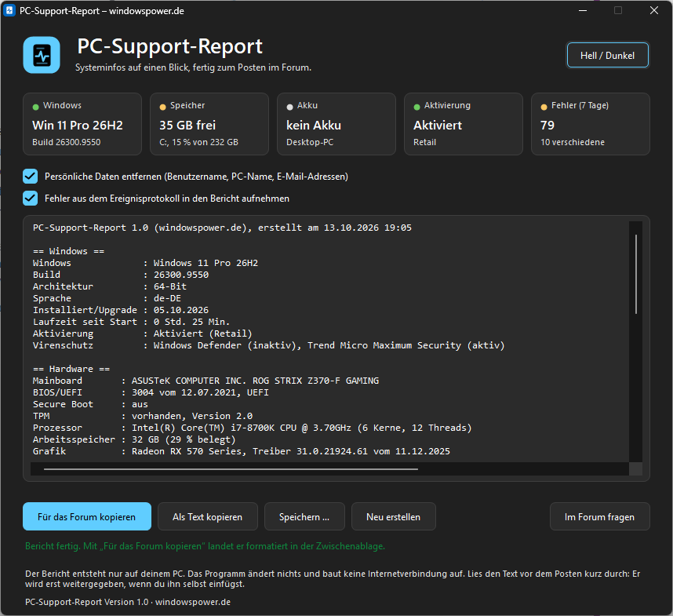Click the 'Secure Boot : aus' line
This screenshot has width=673, height=616.
(90, 404)
